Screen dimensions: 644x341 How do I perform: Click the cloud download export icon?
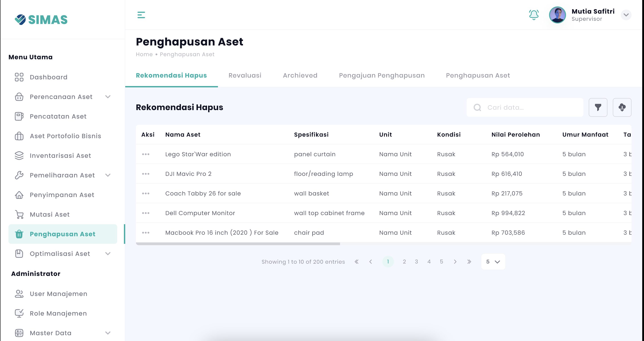click(622, 107)
